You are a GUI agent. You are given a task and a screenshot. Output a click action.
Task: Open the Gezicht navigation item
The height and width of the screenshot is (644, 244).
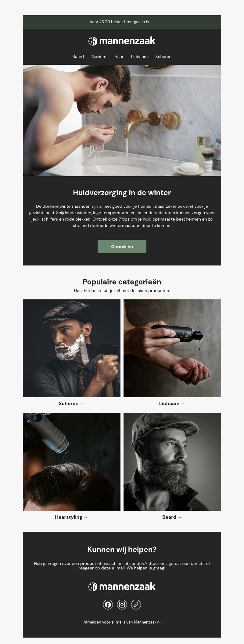pyautogui.click(x=99, y=57)
